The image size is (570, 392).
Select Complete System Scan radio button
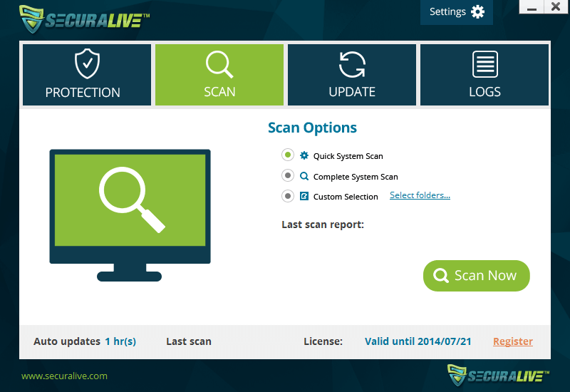pyautogui.click(x=288, y=175)
